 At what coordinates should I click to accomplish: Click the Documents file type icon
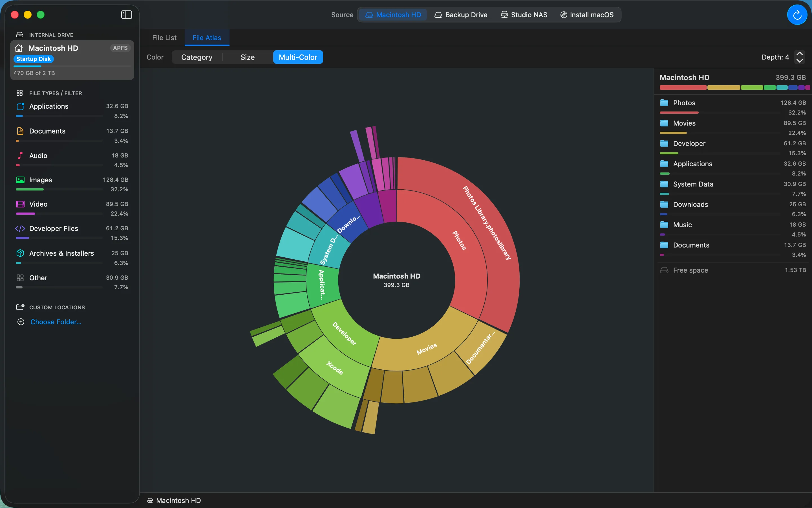20,131
